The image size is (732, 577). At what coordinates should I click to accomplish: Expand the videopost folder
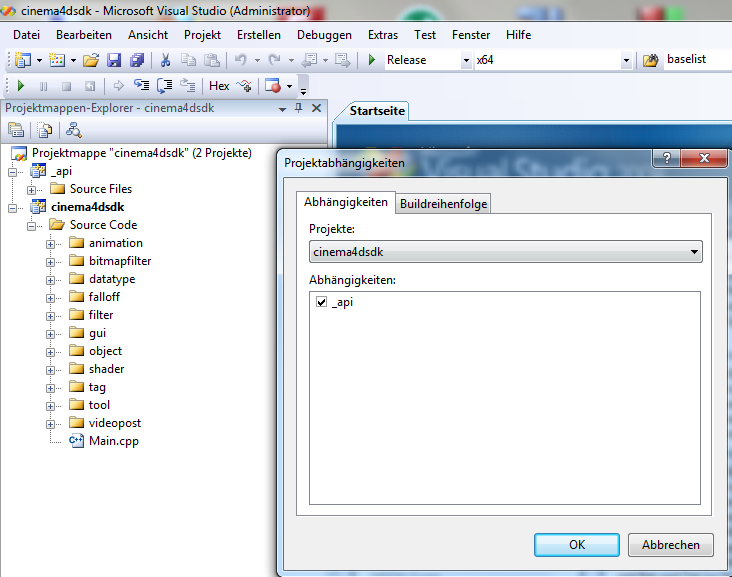point(50,424)
